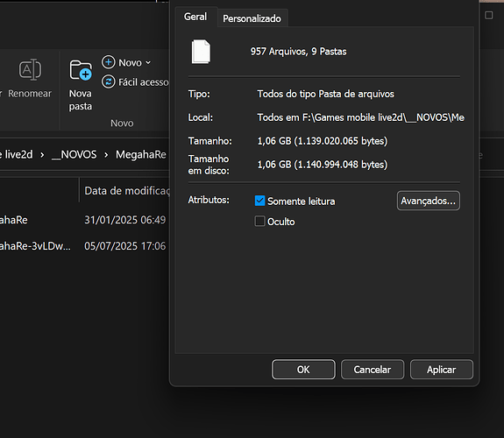The width and height of the screenshot is (504, 438).
Task: Toggle the Somente leitura checkbox
Action: pyautogui.click(x=259, y=201)
